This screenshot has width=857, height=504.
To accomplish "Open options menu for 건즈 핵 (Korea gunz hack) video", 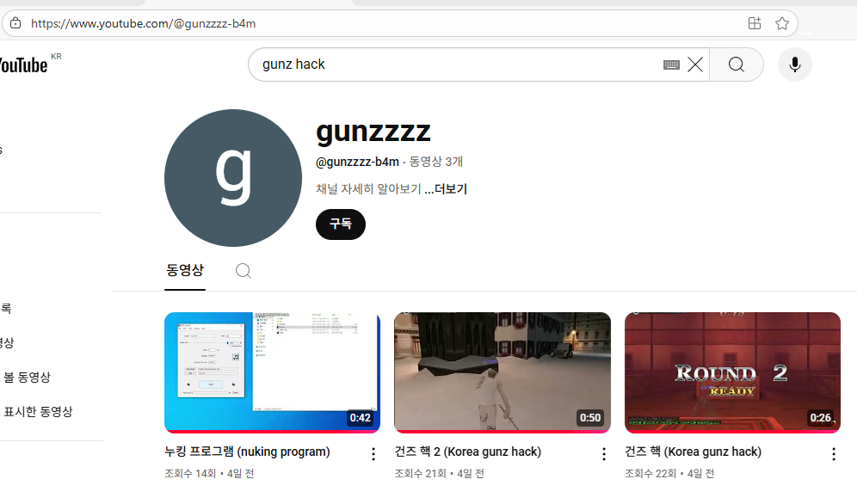I will coord(834,454).
